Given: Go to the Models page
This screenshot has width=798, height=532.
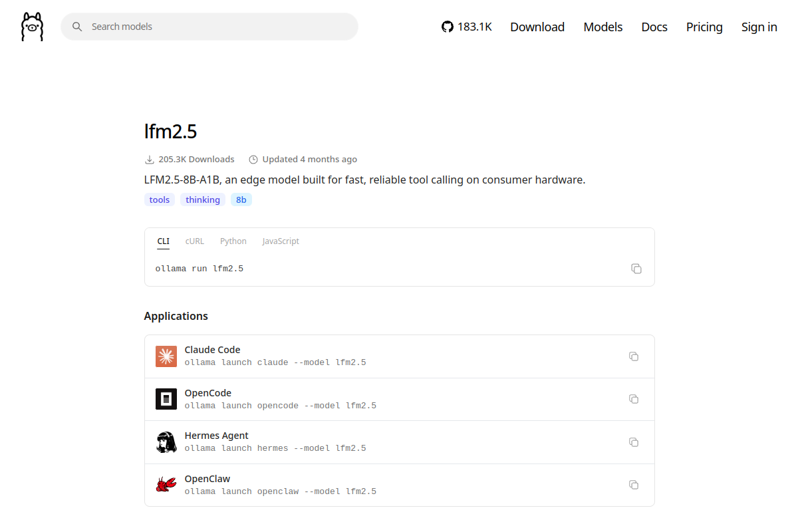Looking at the screenshot, I should click(603, 27).
